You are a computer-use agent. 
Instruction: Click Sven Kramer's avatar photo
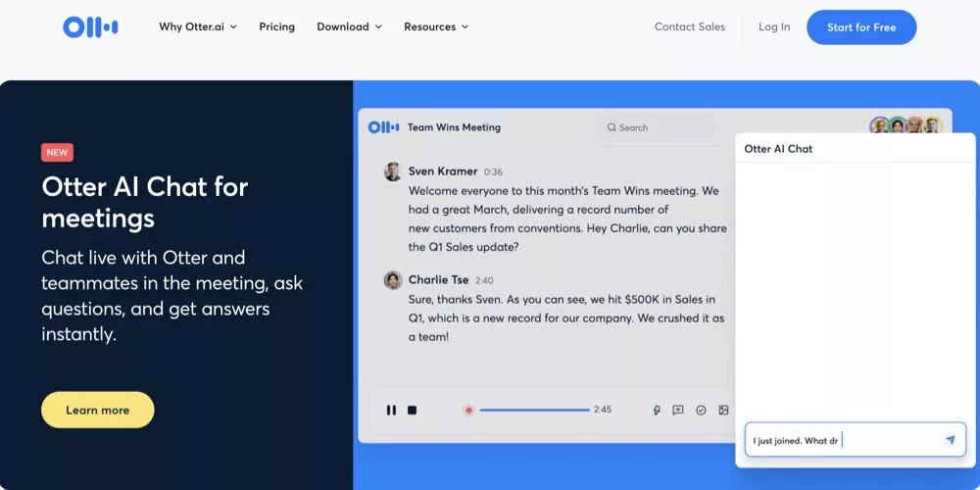click(x=393, y=171)
